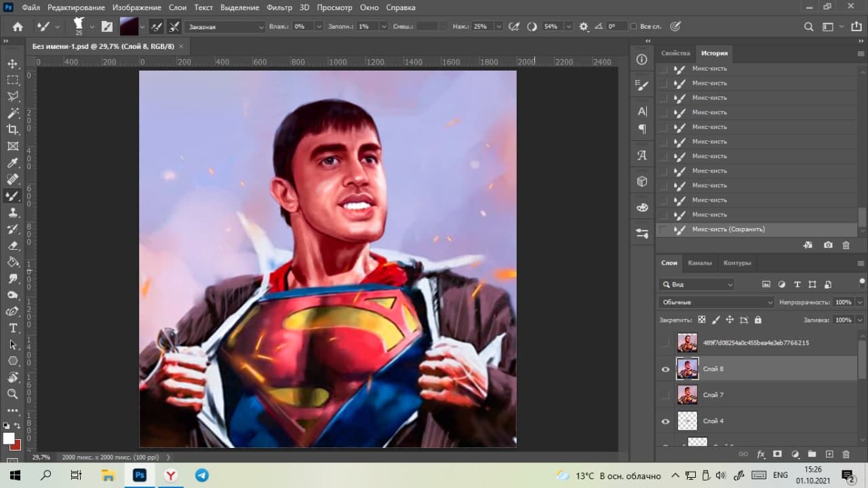Open the blend mode dropdown 'Обычные'

pos(715,302)
